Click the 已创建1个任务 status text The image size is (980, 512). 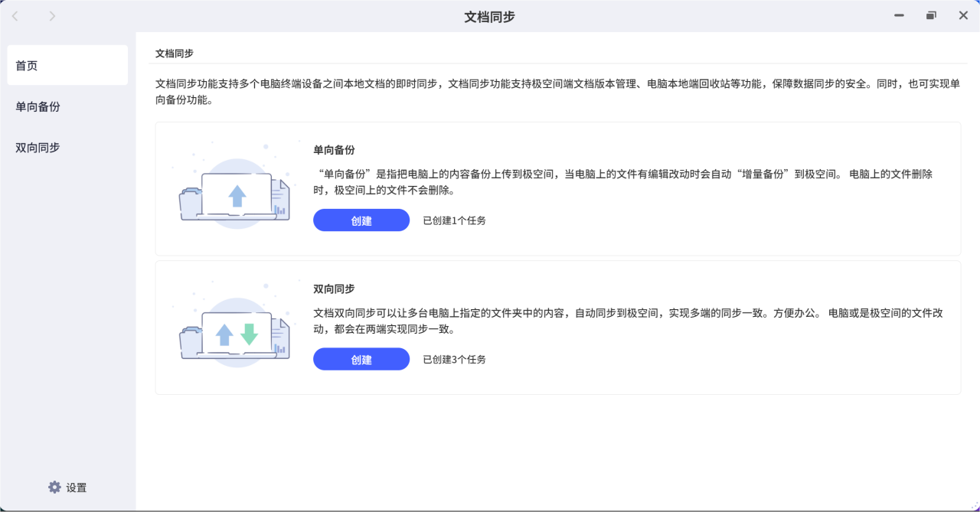pyautogui.click(x=455, y=220)
